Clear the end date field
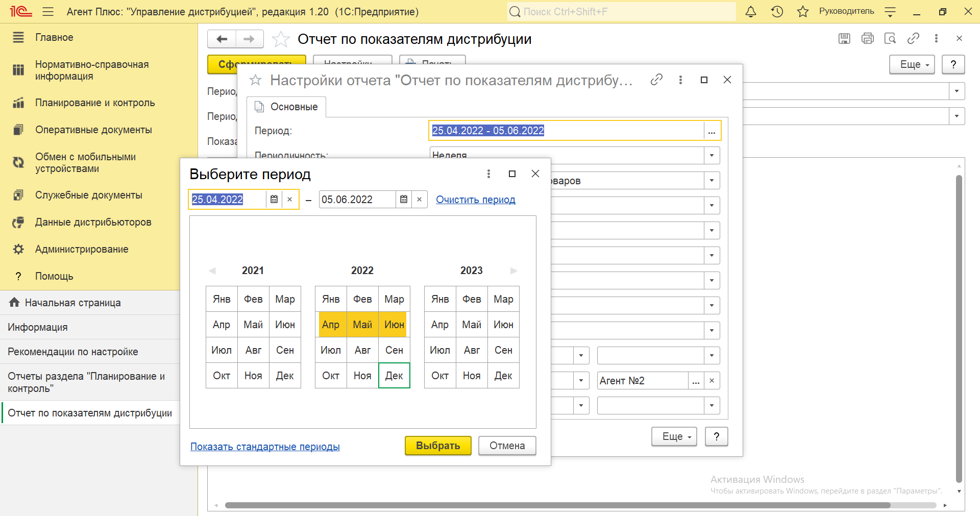 (x=420, y=199)
